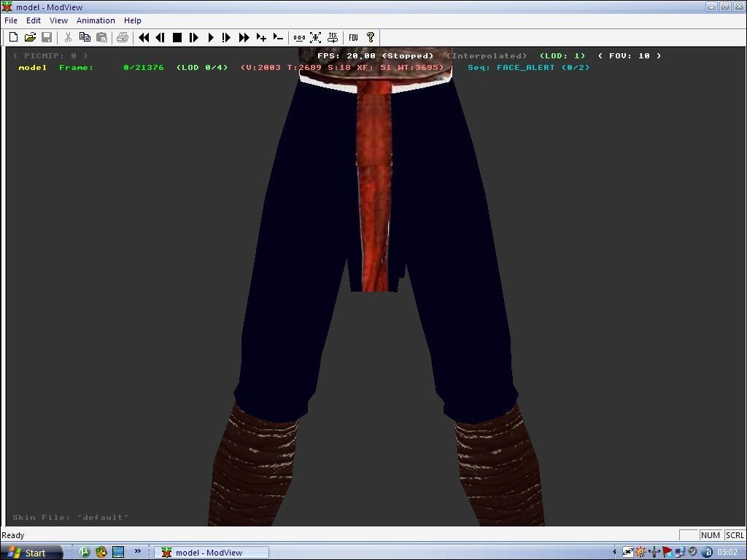The height and width of the screenshot is (560, 747).
Task: Fast forward to animation end
Action: (244, 37)
